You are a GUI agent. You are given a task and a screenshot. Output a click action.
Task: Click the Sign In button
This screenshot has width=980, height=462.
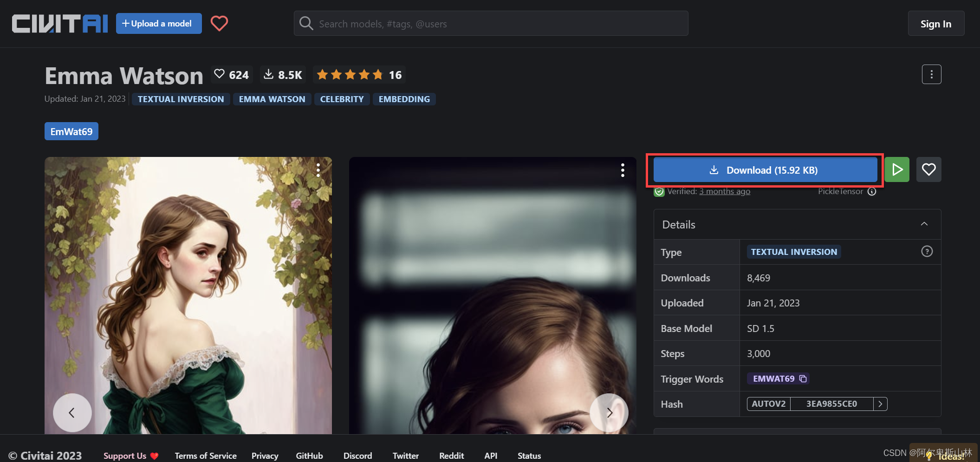coord(936,24)
